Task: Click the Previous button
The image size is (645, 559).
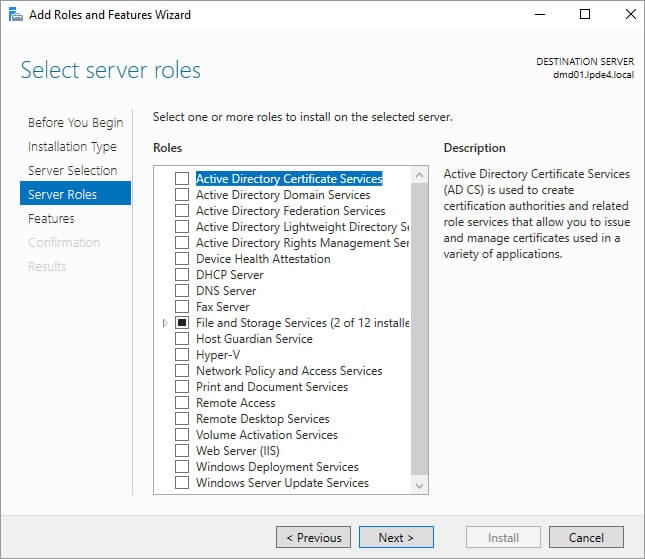Action: click(x=313, y=537)
